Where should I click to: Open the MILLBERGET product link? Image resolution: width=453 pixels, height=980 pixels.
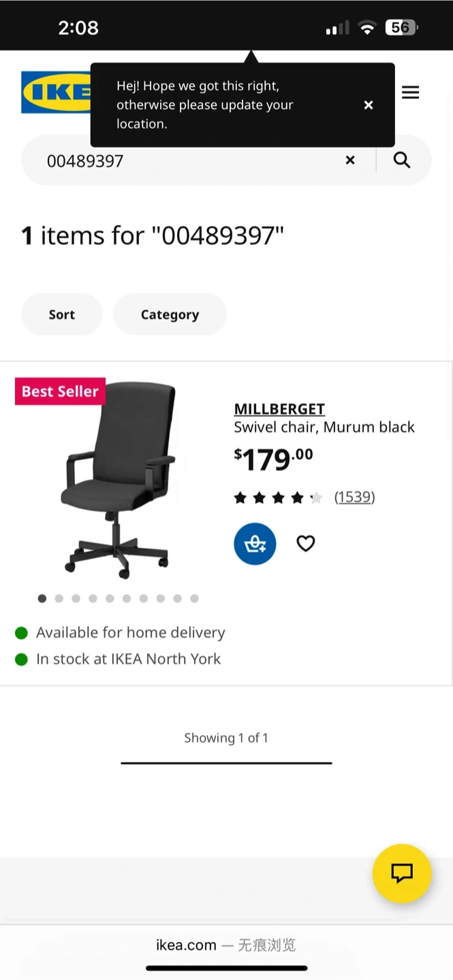coord(279,409)
